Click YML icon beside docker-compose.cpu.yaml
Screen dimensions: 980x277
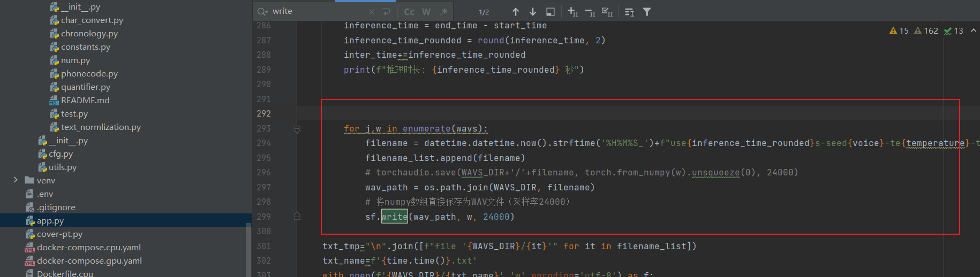tap(30, 248)
